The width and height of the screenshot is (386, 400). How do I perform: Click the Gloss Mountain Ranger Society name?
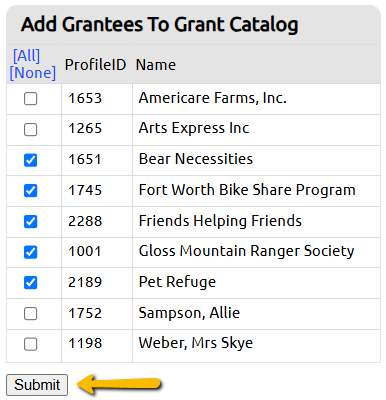[246, 251]
